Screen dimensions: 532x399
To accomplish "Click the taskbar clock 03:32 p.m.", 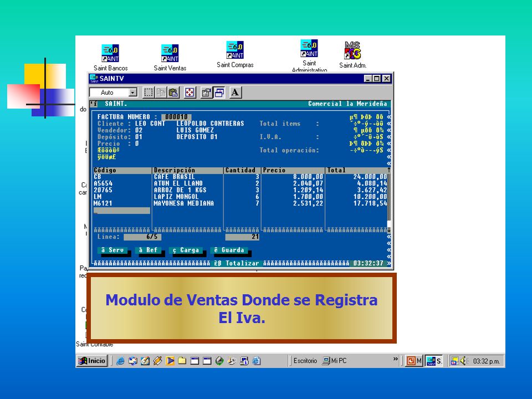I will pyautogui.click(x=486, y=361).
